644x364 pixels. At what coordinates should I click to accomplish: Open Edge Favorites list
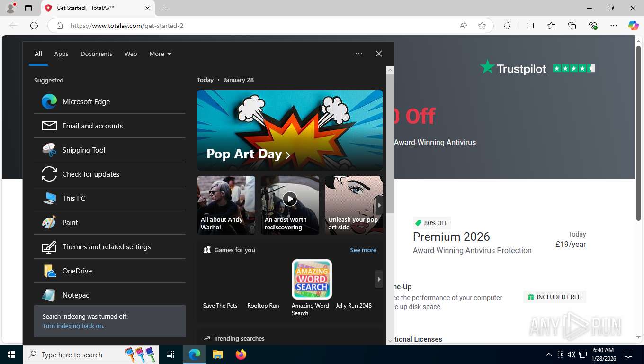coord(551,26)
